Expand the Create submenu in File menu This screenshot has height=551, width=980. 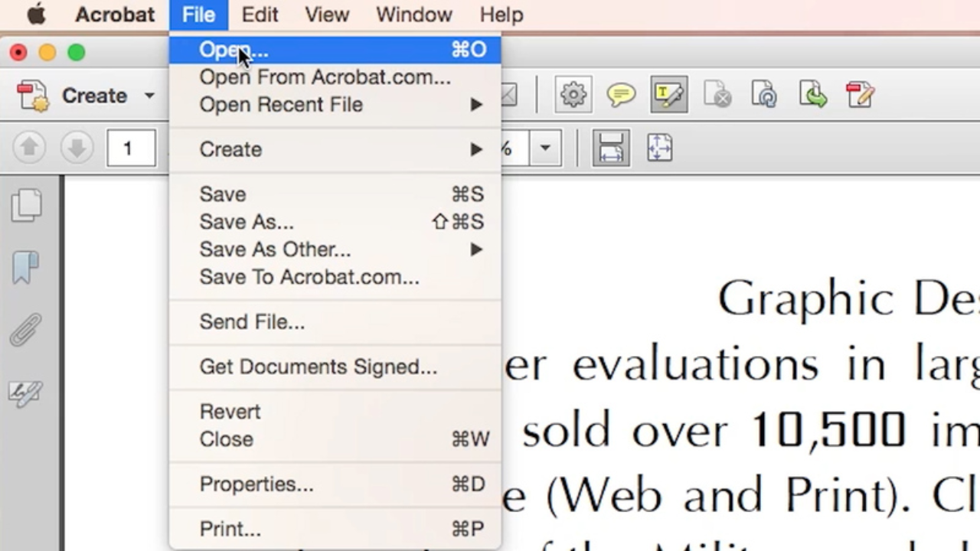(x=335, y=149)
